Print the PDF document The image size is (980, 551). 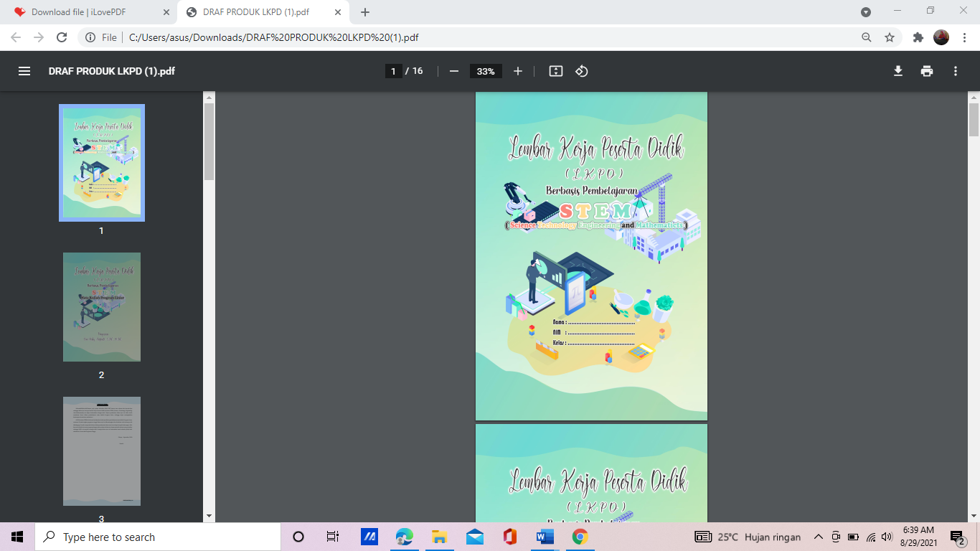[x=927, y=71]
